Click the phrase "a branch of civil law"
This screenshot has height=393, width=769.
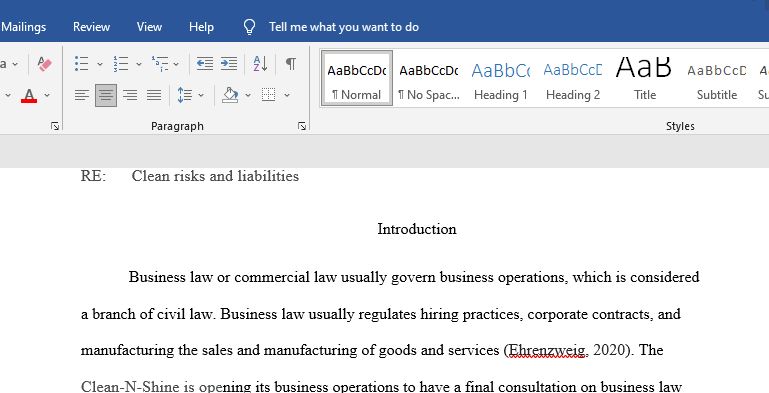tap(147, 314)
